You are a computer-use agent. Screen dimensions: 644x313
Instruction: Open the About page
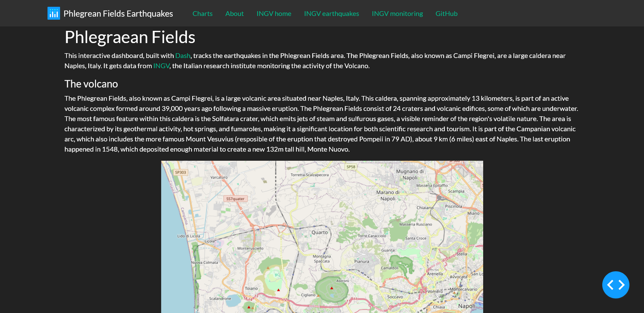coord(234,14)
